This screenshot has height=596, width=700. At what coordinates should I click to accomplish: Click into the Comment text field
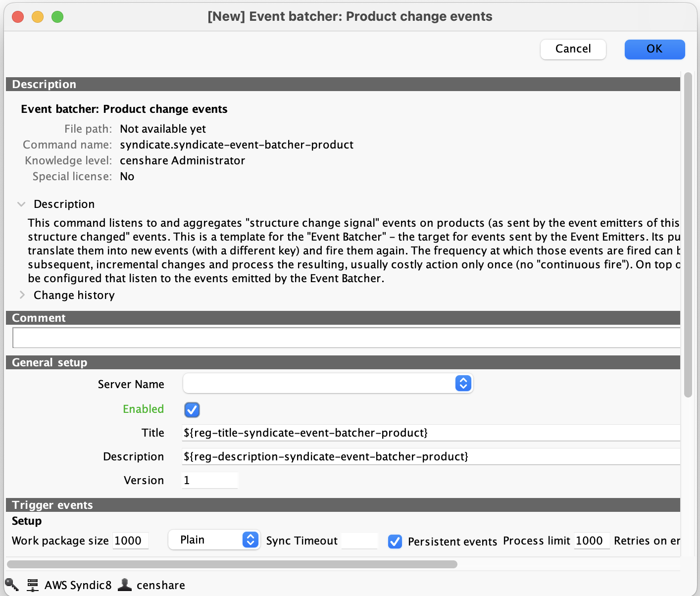[x=346, y=338]
